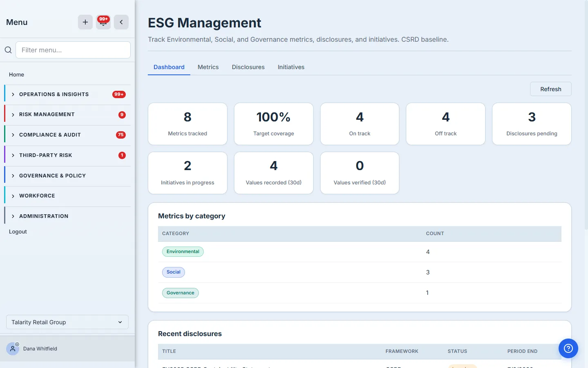Open the help question mark button
Image resolution: width=588 pixels, height=368 pixels.
click(568, 348)
